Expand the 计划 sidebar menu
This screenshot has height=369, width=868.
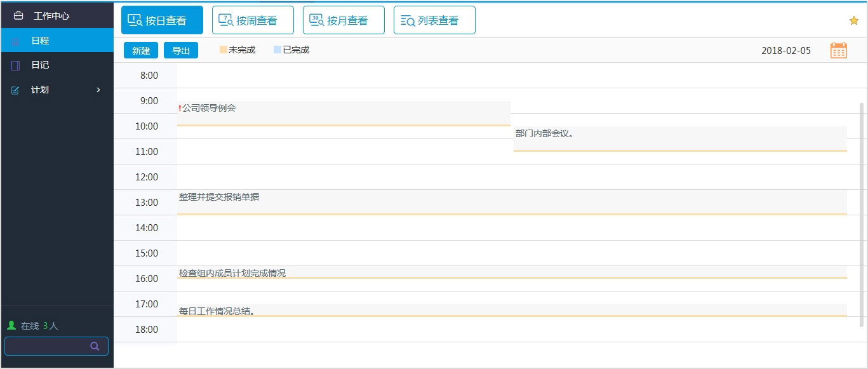98,90
